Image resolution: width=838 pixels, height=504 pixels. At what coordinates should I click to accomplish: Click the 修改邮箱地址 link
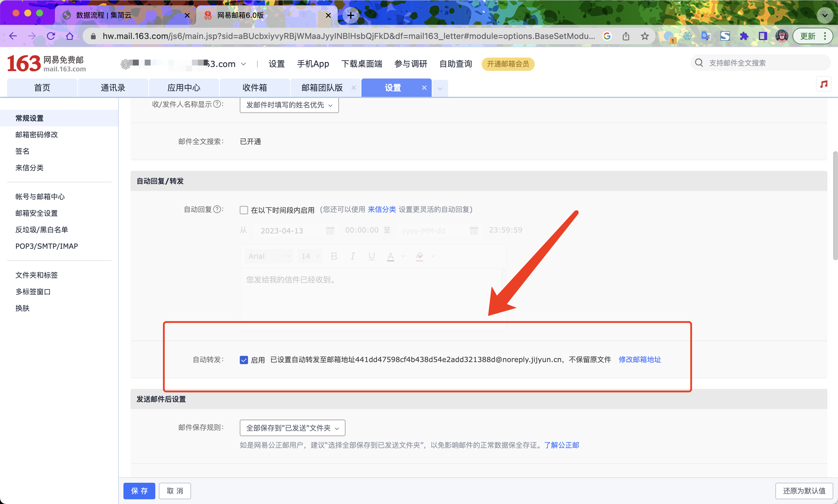[x=639, y=359]
